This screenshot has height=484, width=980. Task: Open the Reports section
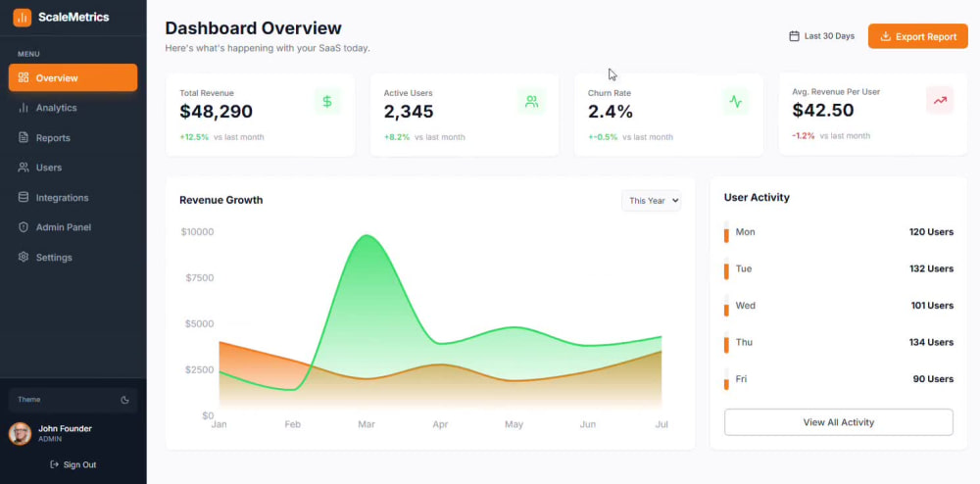click(73, 137)
